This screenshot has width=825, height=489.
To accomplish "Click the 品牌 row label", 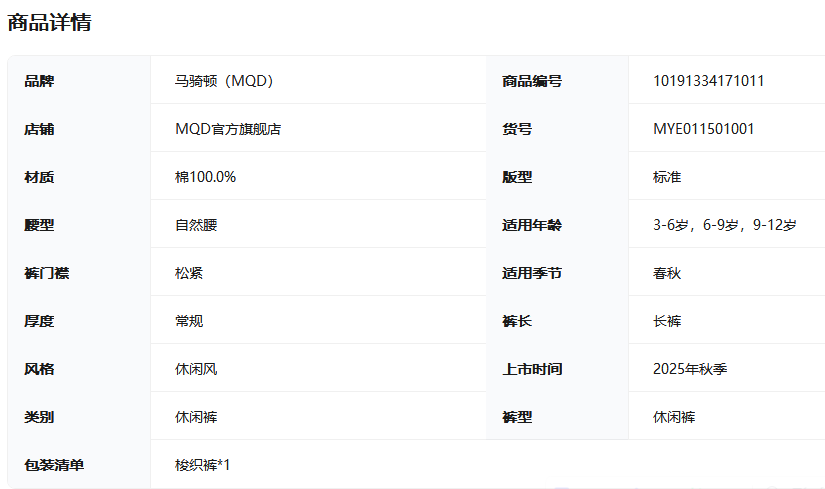I will [x=39, y=81].
